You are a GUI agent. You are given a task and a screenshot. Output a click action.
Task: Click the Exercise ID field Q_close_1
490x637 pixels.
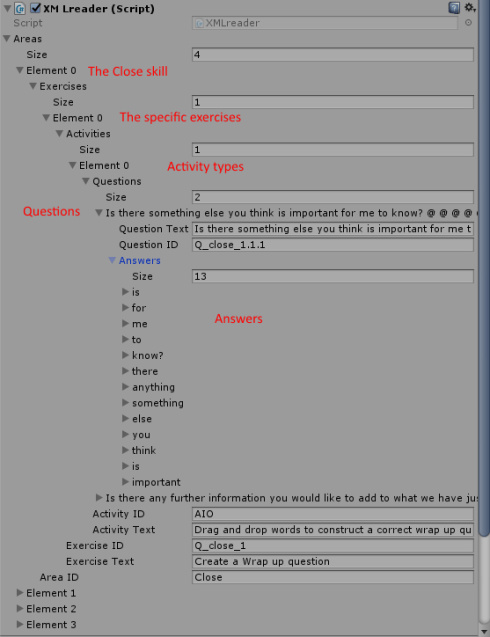click(x=332, y=545)
